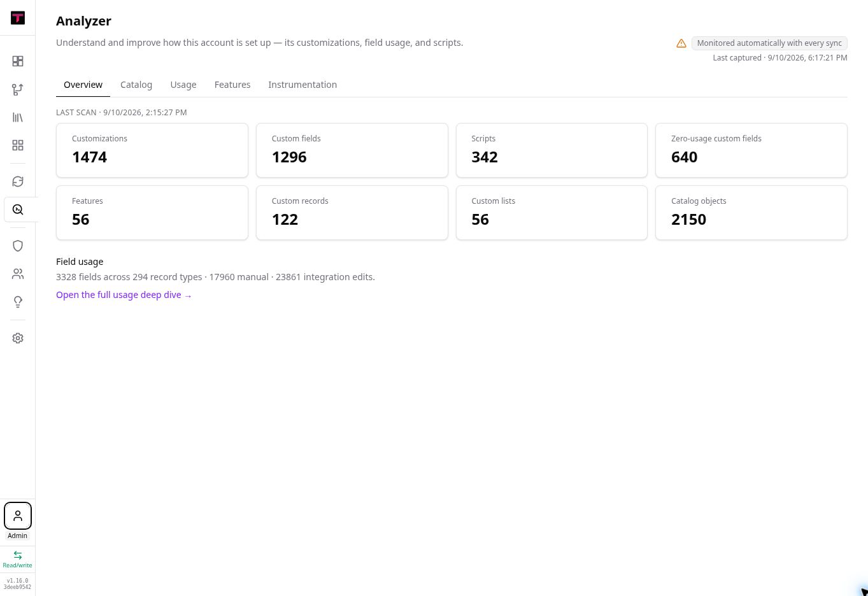Open the library books icon in sidebar
868x596 pixels.
tap(18, 117)
